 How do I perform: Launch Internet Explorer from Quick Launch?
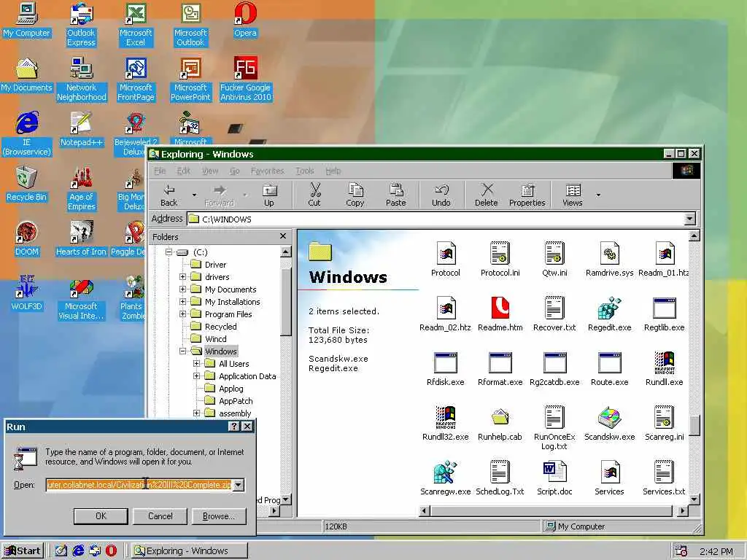click(78, 551)
